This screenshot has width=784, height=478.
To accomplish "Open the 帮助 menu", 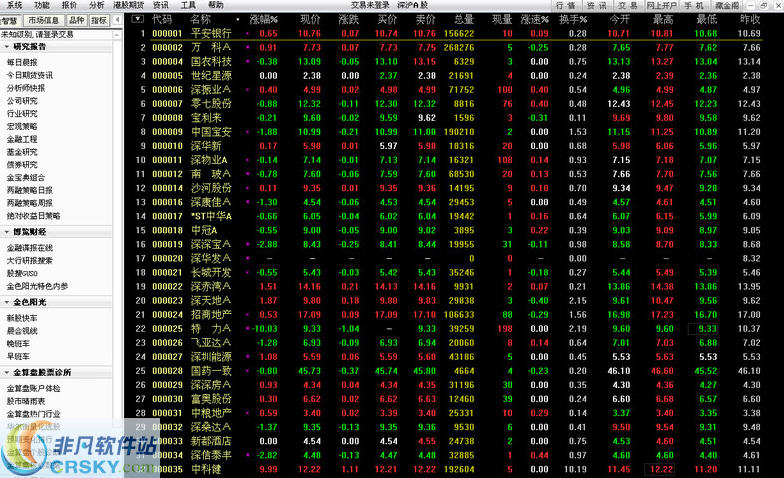I will click(216, 5).
